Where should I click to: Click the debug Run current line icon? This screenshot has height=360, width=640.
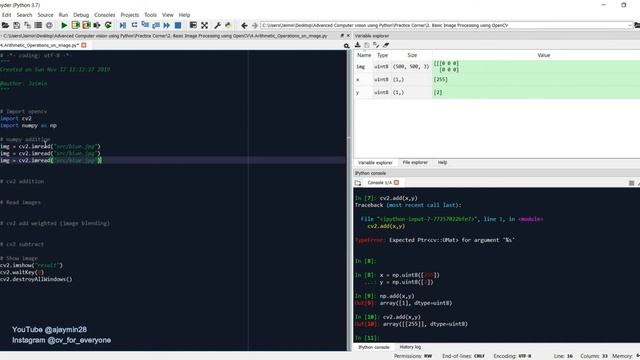point(134,25)
